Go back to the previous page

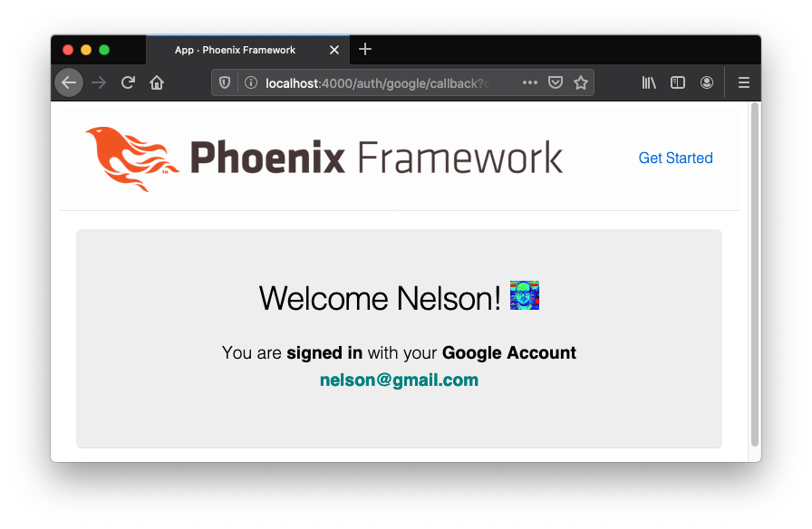pyautogui.click(x=69, y=82)
